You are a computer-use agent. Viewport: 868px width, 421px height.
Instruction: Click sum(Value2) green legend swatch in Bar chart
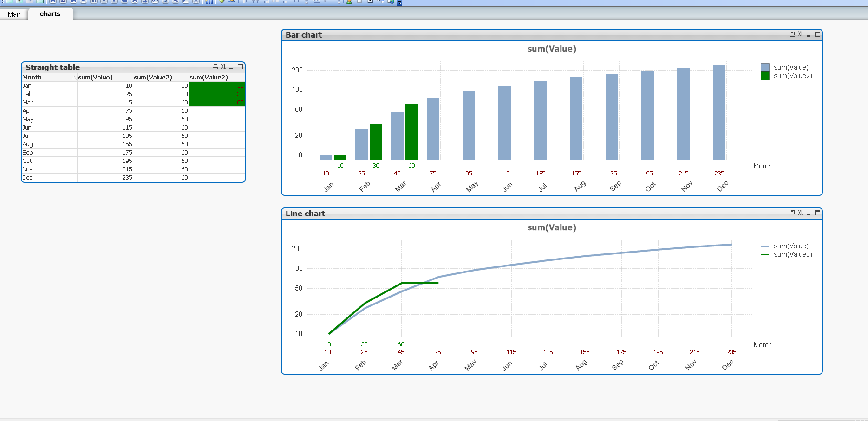pos(765,76)
